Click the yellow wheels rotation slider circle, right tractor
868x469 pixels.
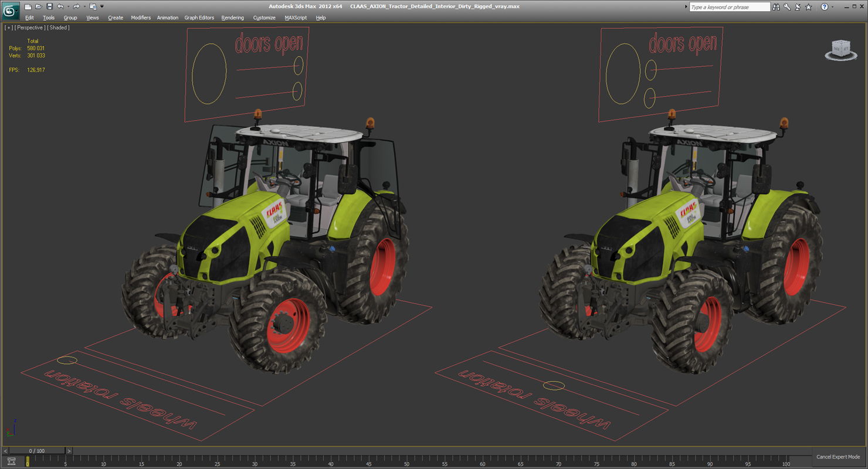[x=554, y=386]
